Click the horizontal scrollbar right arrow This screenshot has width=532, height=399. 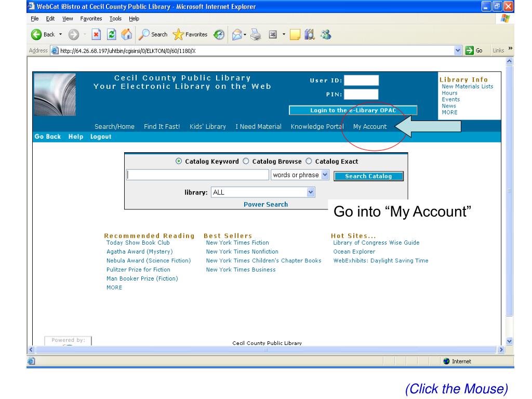tap(501, 350)
